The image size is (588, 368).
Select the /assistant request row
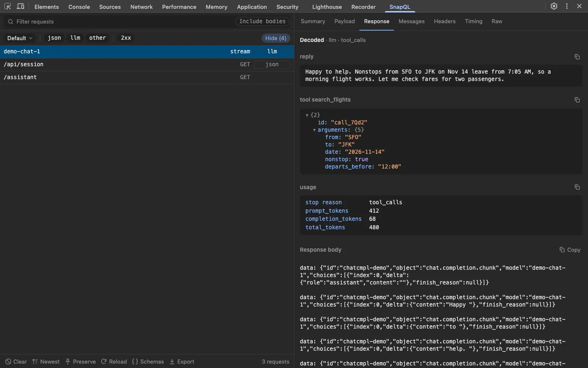147,77
